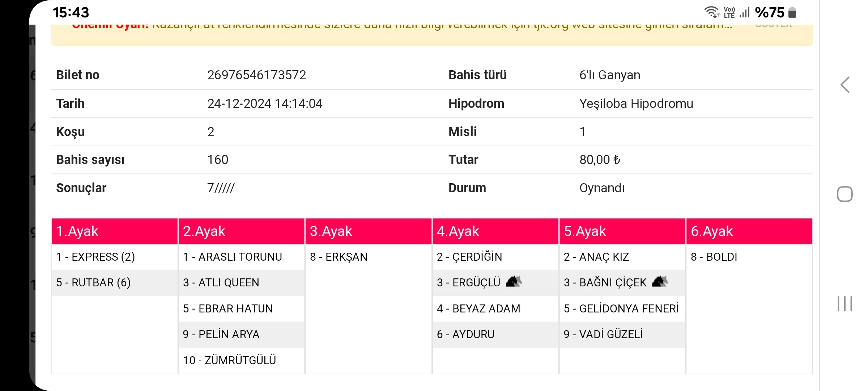The image size is (868, 391).
Task: Tap the partially hidden GÖSTER link
Action: point(773,26)
